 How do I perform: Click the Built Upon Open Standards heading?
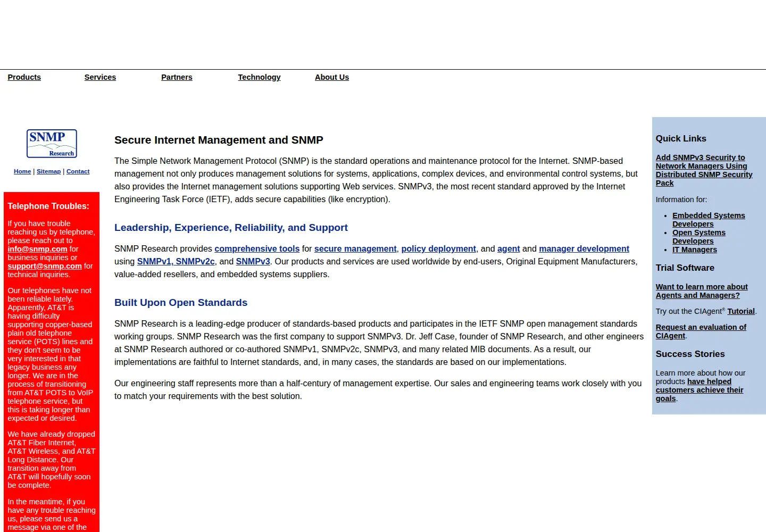pyautogui.click(x=181, y=303)
